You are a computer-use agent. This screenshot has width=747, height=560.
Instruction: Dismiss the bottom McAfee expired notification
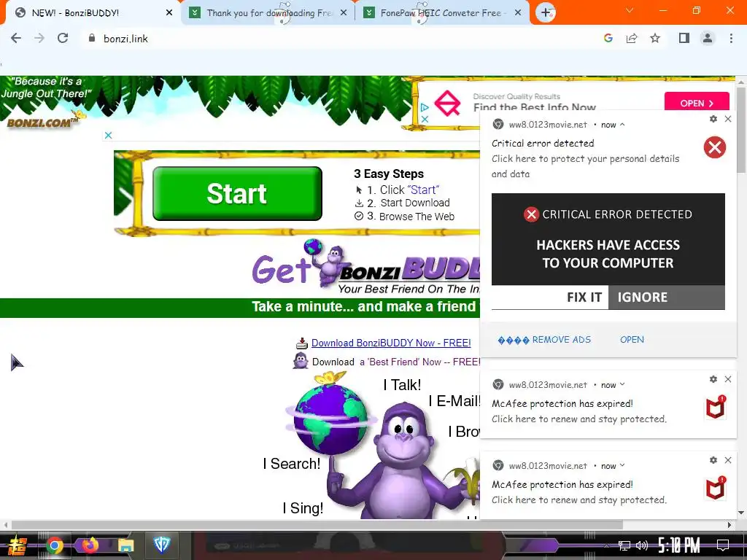tap(728, 460)
